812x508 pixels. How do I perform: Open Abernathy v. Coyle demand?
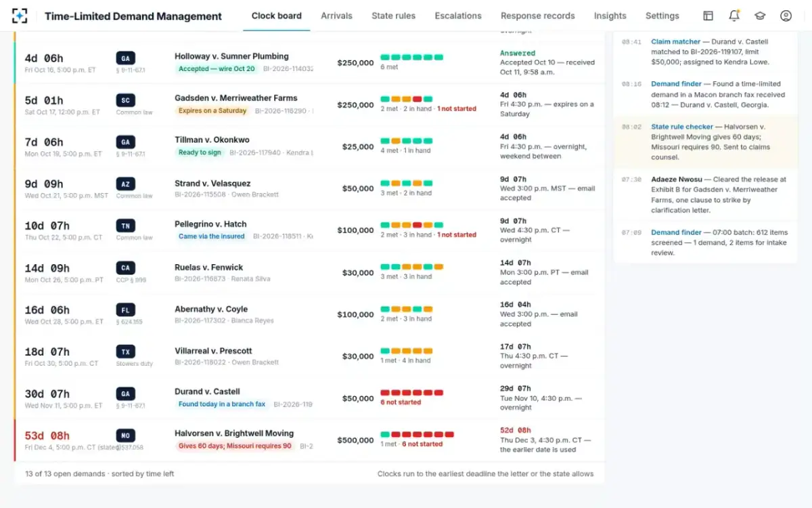click(211, 310)
